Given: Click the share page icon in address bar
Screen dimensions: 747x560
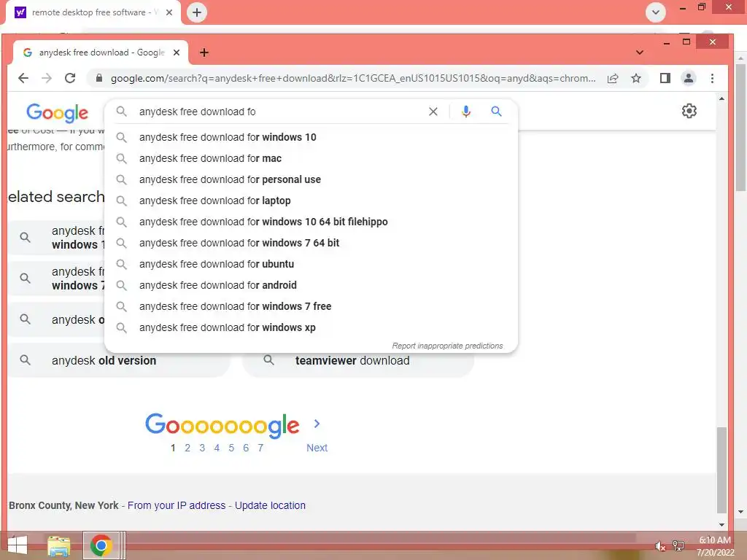Looking at the screenshot, I should pyautogui.click(x=613, y=78).
